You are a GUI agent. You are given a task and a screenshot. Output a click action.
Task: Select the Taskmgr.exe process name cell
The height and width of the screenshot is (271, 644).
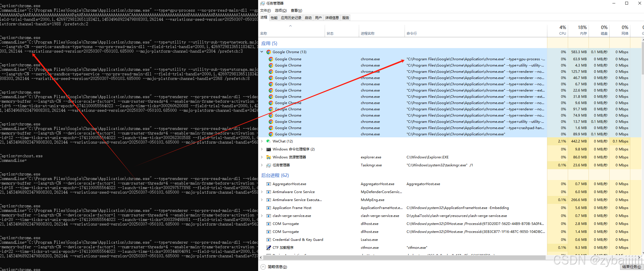pyautogui.click(x=371, y=165)
